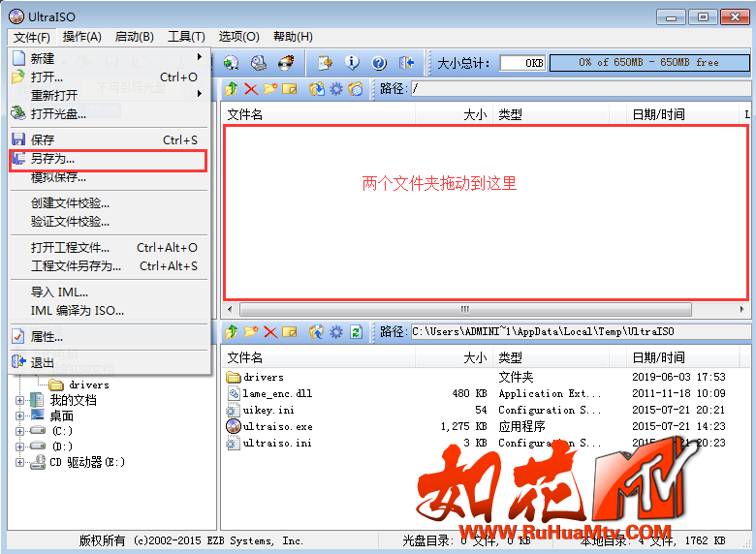Screen dimensions: 756x554
Task: Click the Mount to Virtual Drive toolbar icon
Action: pyautogui.click(x=232, y=63)
